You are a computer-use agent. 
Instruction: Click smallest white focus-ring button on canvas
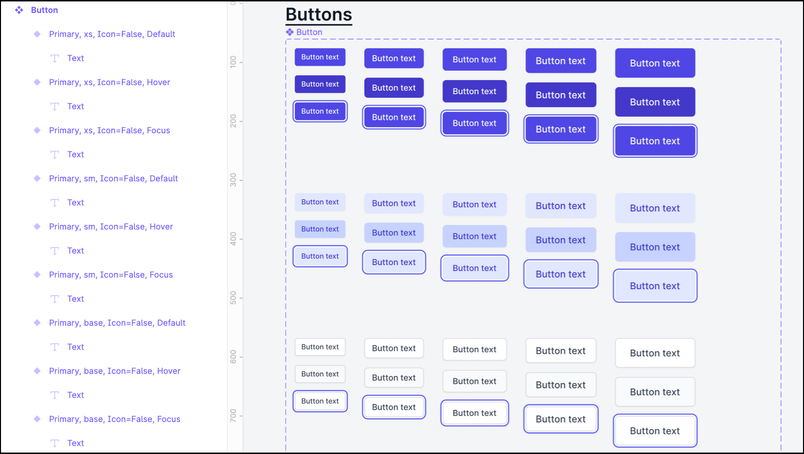click(x=320, y=401)
